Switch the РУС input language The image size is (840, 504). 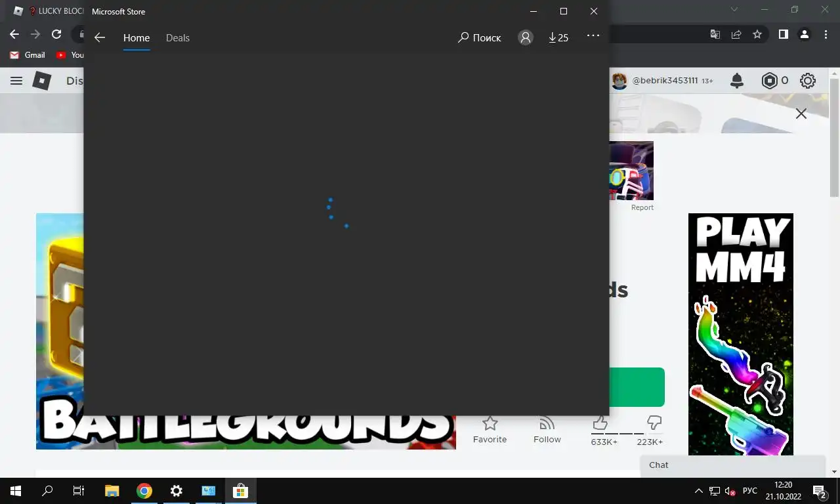pyautogui.click(x=749, y=491)
